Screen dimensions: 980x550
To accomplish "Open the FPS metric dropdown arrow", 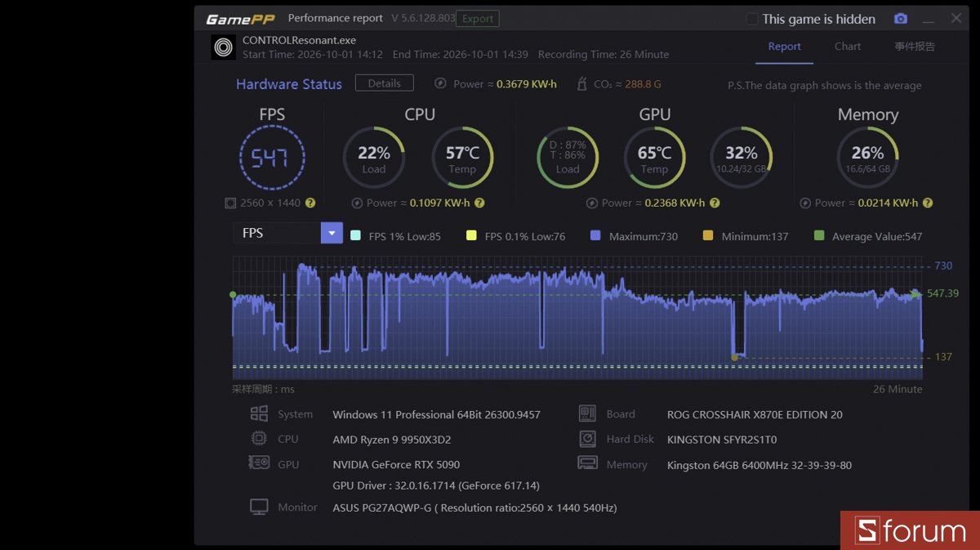I will 332,233.
